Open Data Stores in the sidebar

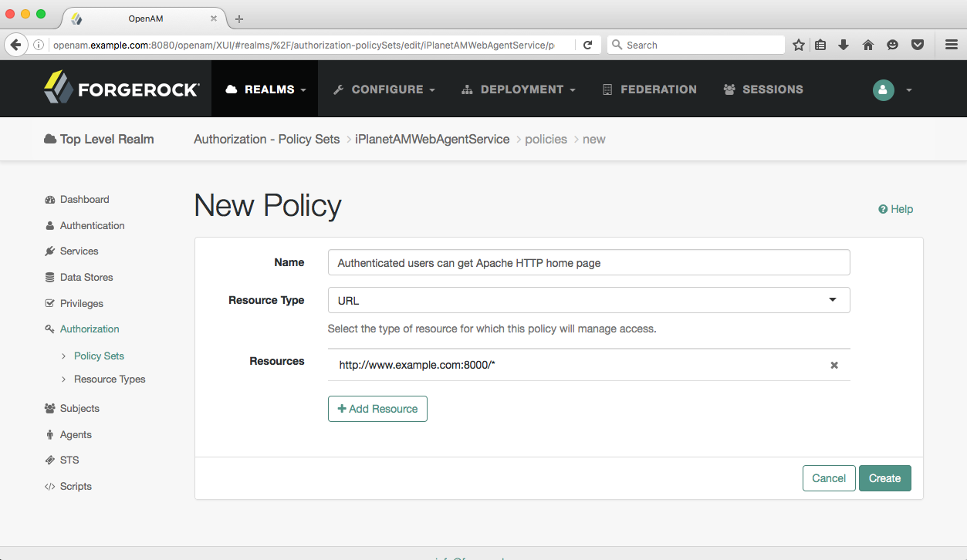(79, 277)
